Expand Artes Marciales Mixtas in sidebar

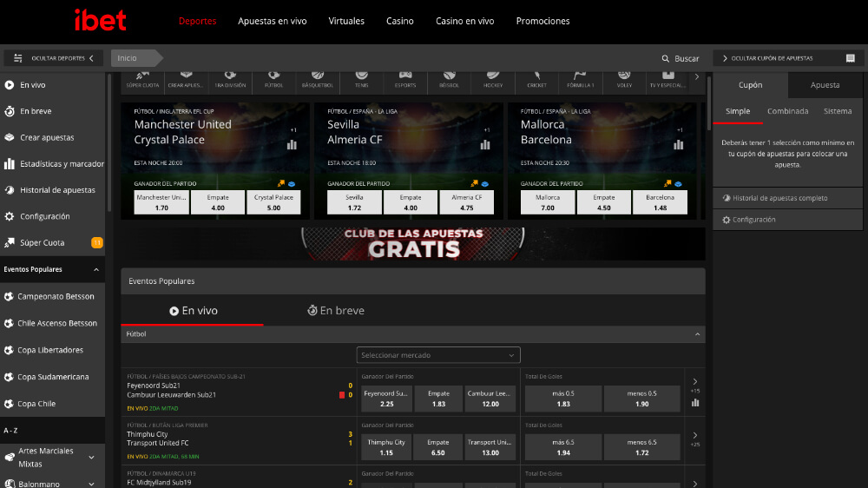tap(91, 458)
